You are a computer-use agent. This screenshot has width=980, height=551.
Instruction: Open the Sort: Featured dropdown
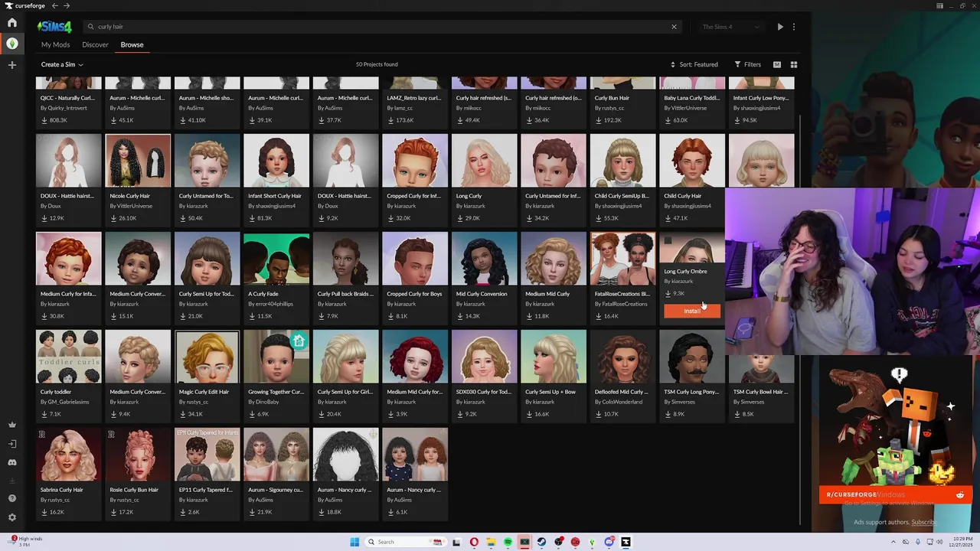(694, 64)
